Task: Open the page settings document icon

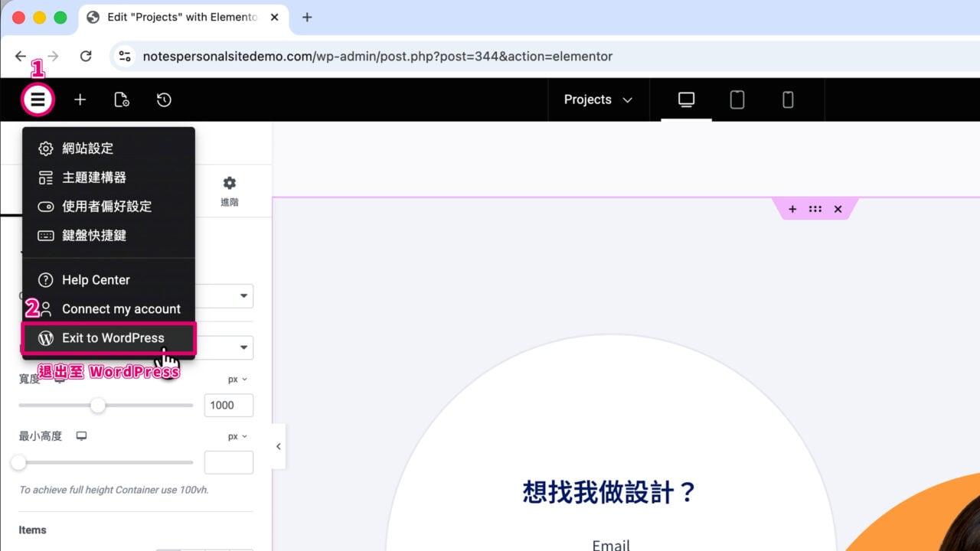Action: click(x=122, y=99)
